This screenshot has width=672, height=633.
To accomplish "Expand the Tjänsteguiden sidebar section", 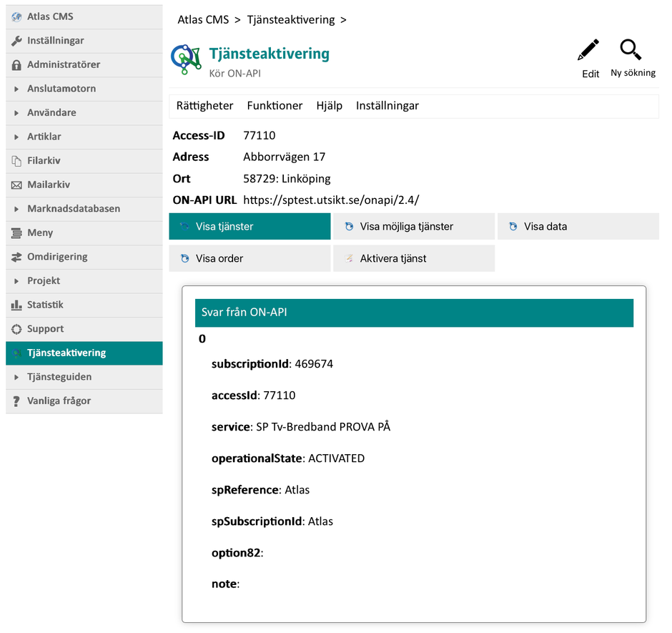I will tap(16, 377).
